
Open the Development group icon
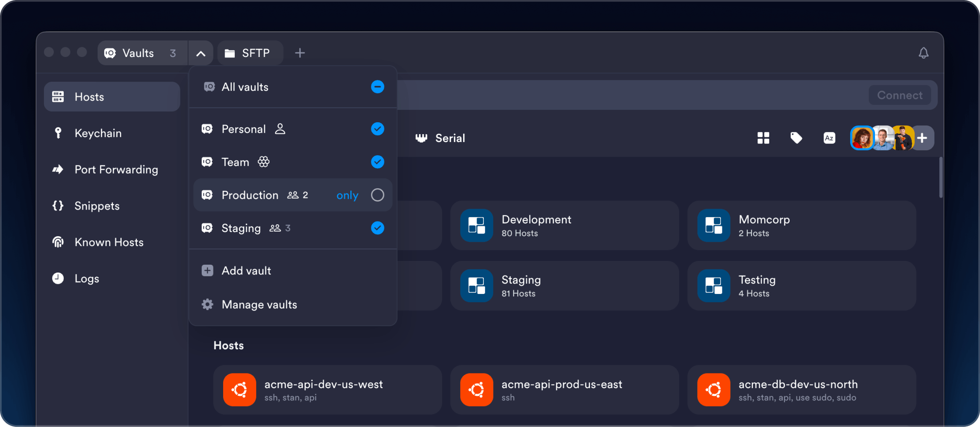pyautogui.click(x=476, y=225)
